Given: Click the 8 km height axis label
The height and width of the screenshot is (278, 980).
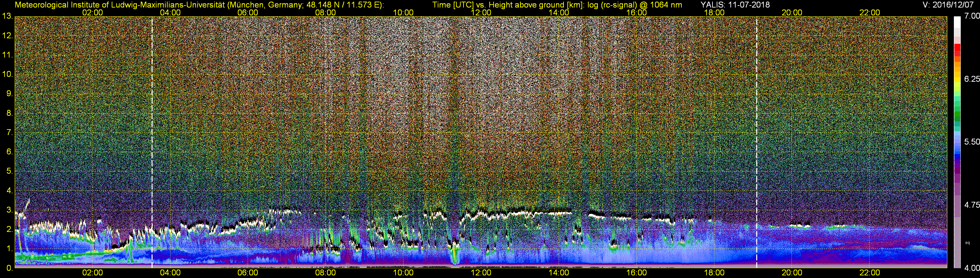Looking at the screenshot, I should pos(9,113).
